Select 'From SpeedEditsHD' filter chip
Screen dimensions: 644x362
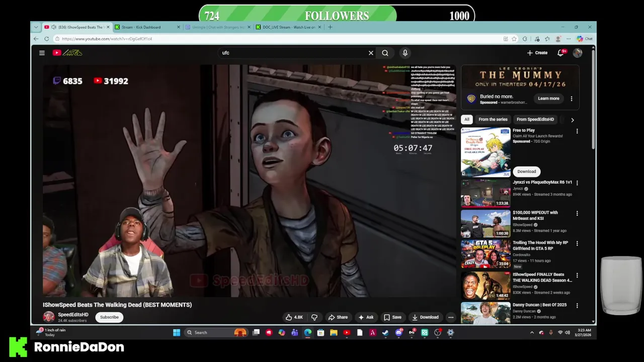click(x=535, y=119)
